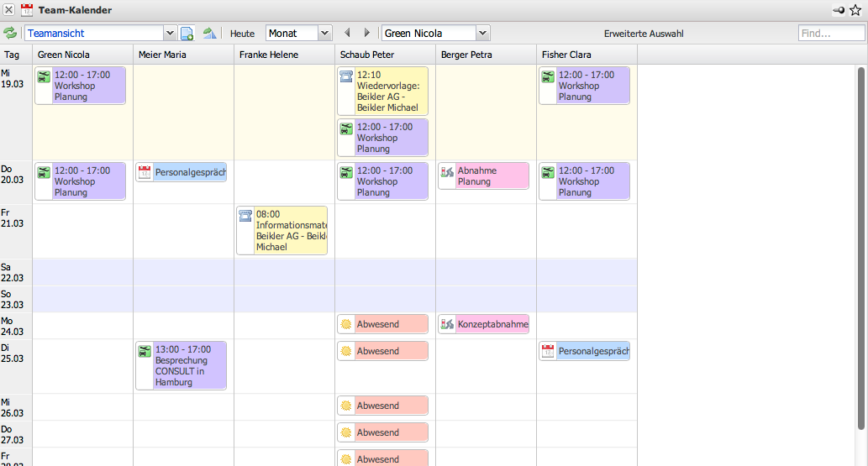Click the Heute button
The height and width of the screenshot is (466, 868).
[244, 34]
